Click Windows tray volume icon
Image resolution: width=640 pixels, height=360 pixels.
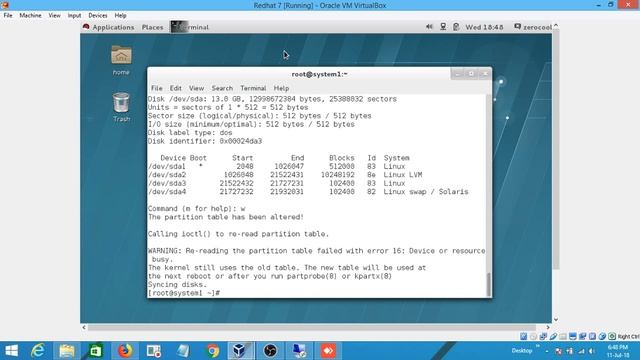point(592,351)
